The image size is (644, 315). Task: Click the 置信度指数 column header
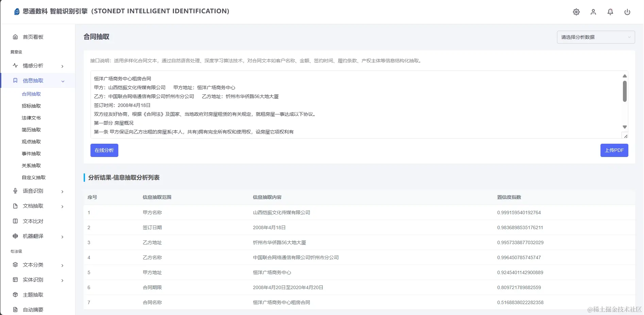point(509,197)
